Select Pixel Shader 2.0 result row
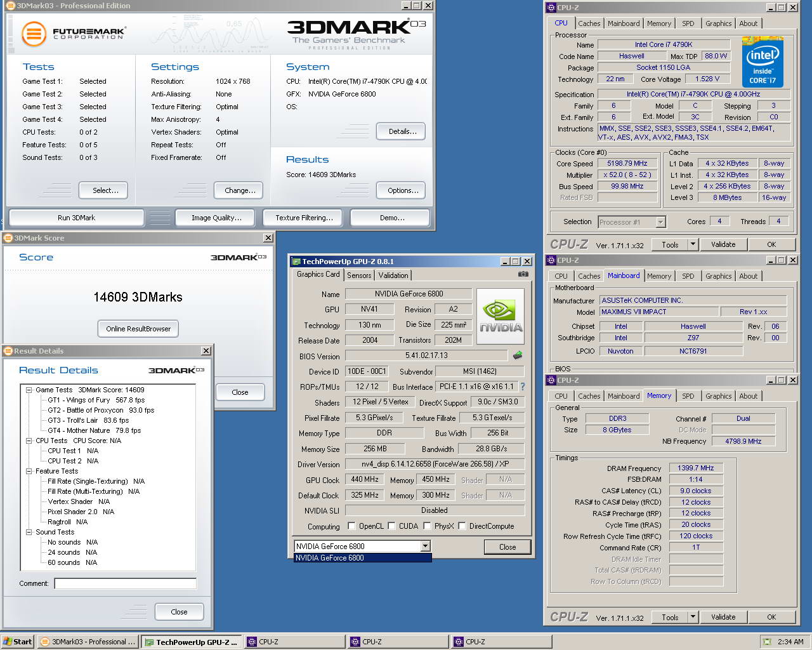 point(81,512)
